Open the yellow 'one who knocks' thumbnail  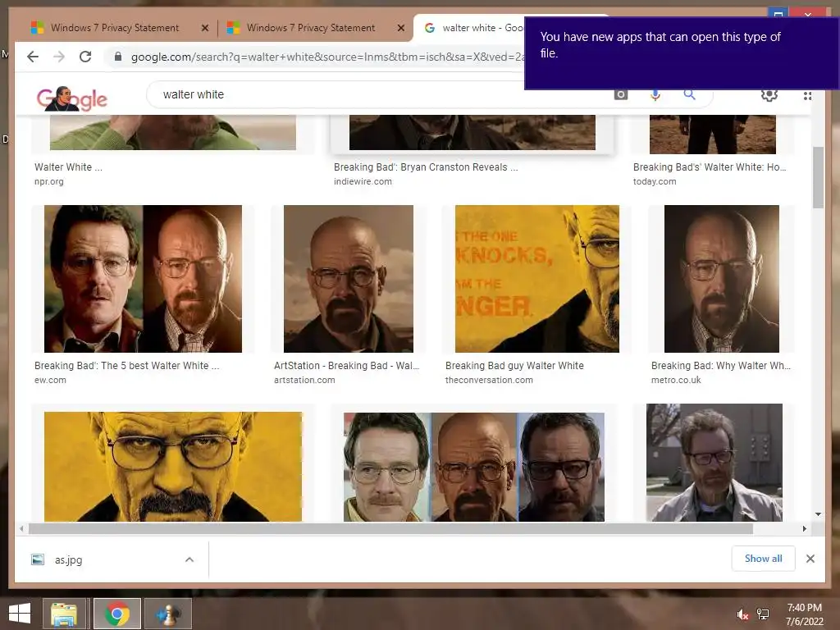[x=536, y=279]
